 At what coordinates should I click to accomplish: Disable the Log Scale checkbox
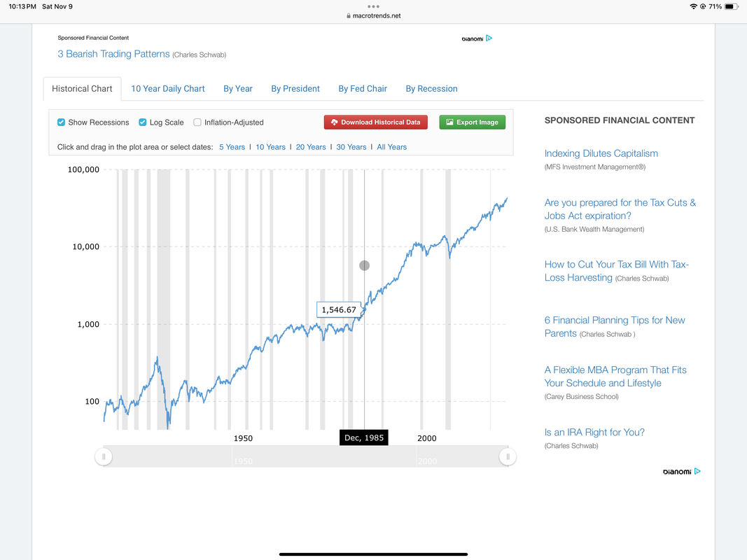(142, 122)
